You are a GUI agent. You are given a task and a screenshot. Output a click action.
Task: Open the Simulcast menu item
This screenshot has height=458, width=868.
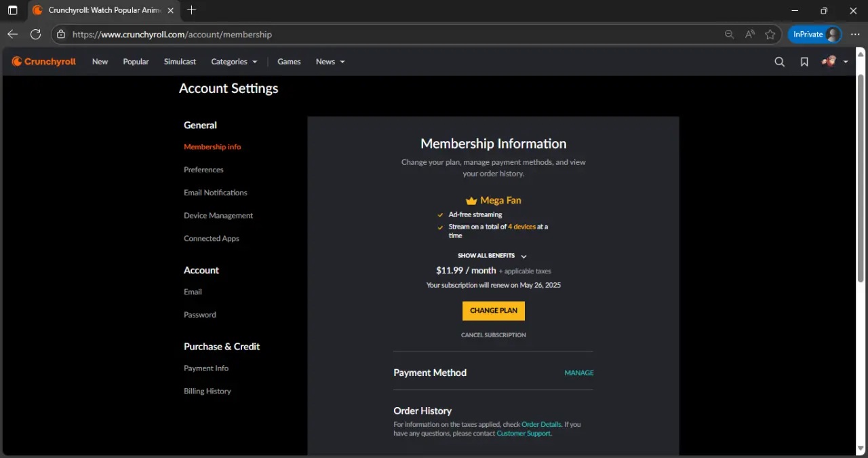coord(180,62)
